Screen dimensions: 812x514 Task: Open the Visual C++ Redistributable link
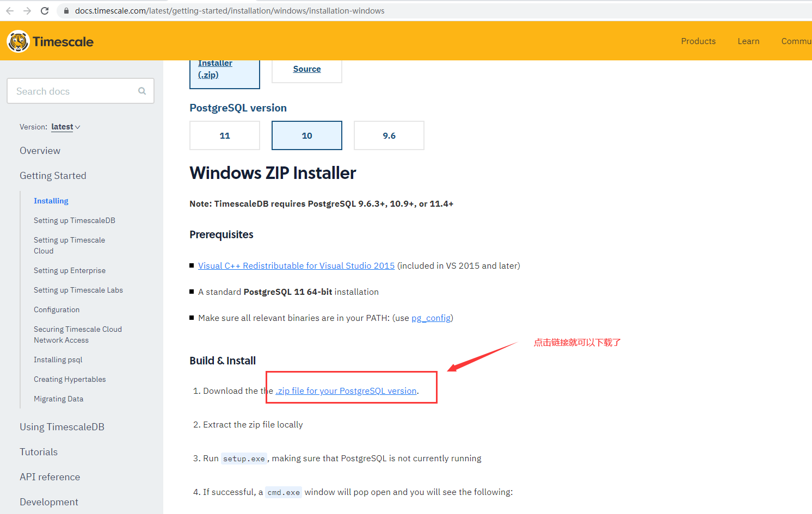(296, 265)
